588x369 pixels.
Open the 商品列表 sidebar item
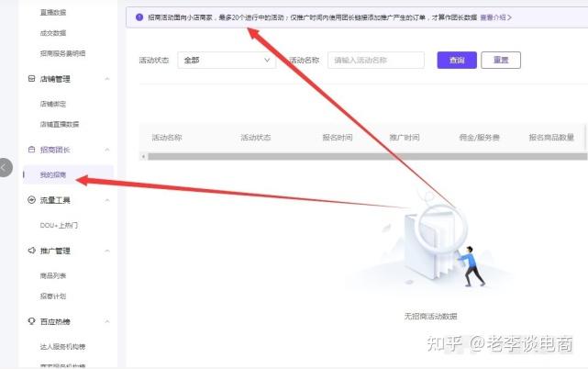(53, 275)
